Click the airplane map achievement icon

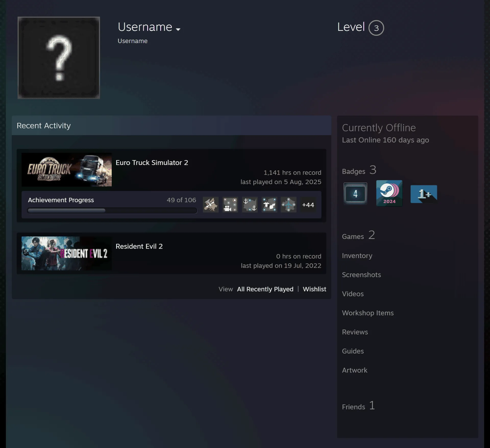tap(289, 204)
